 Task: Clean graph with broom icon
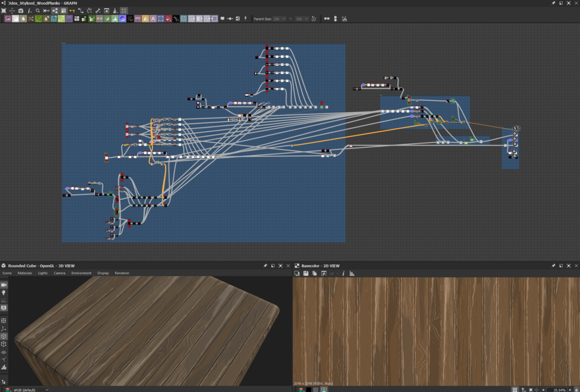(115, 11)
